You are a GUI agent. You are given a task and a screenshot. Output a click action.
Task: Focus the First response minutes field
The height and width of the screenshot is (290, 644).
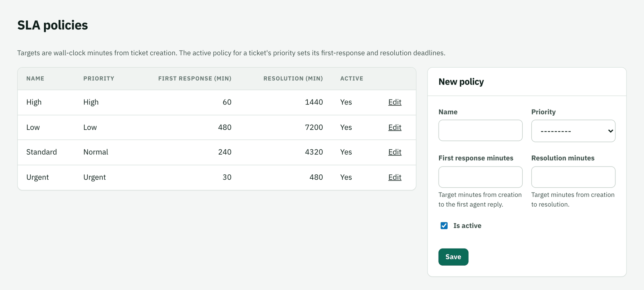(x=480, y=177)
